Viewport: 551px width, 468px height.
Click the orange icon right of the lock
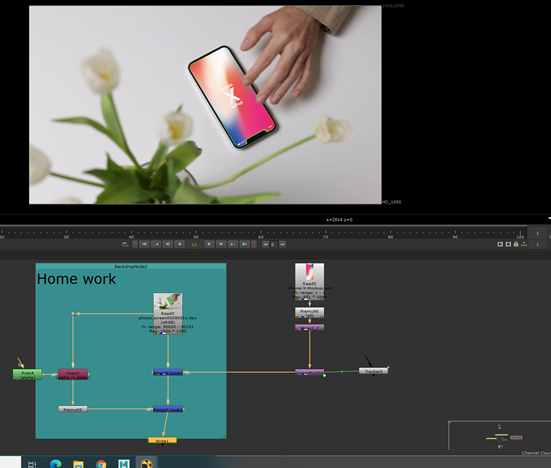coord(524,244)
